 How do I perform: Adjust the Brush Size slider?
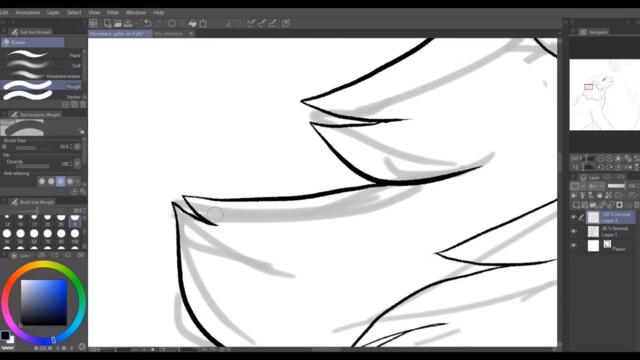(x=31, y=147)
